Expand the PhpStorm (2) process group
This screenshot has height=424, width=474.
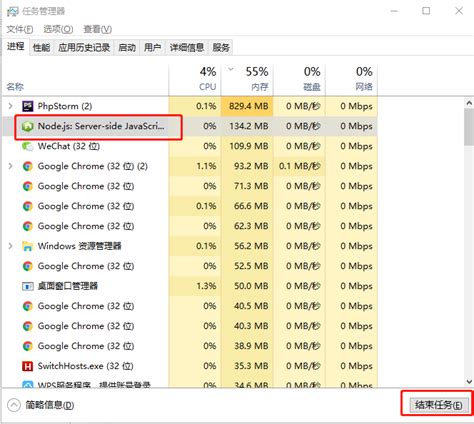pyautogui.click(x=10, y=106)
